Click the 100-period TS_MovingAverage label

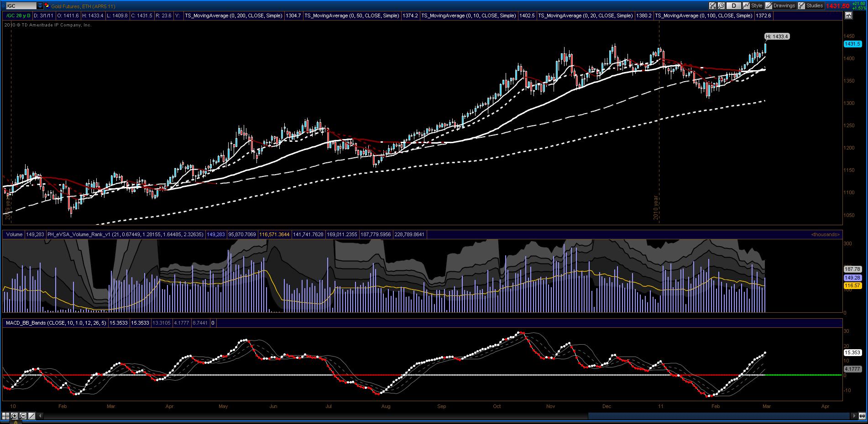click(x=704, y=16)
